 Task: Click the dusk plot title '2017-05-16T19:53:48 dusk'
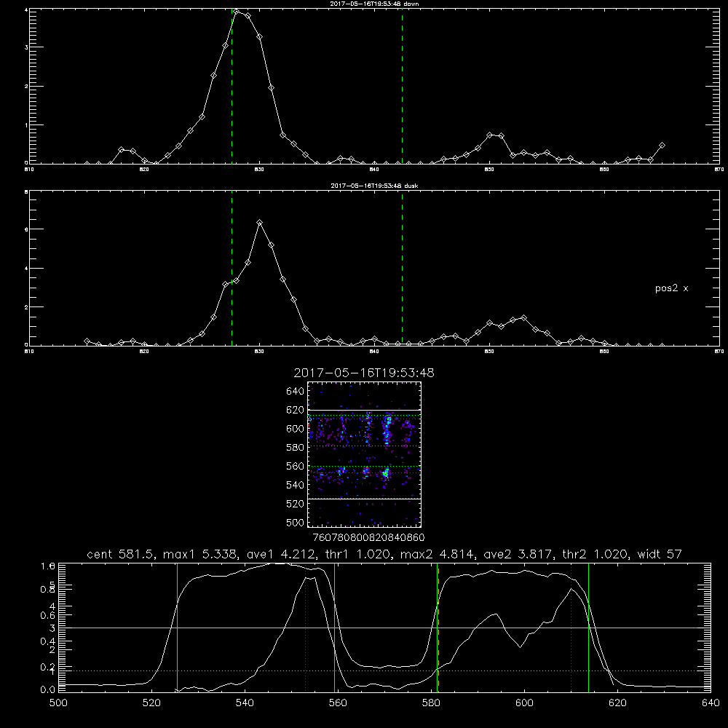click(x=374, y=186)
